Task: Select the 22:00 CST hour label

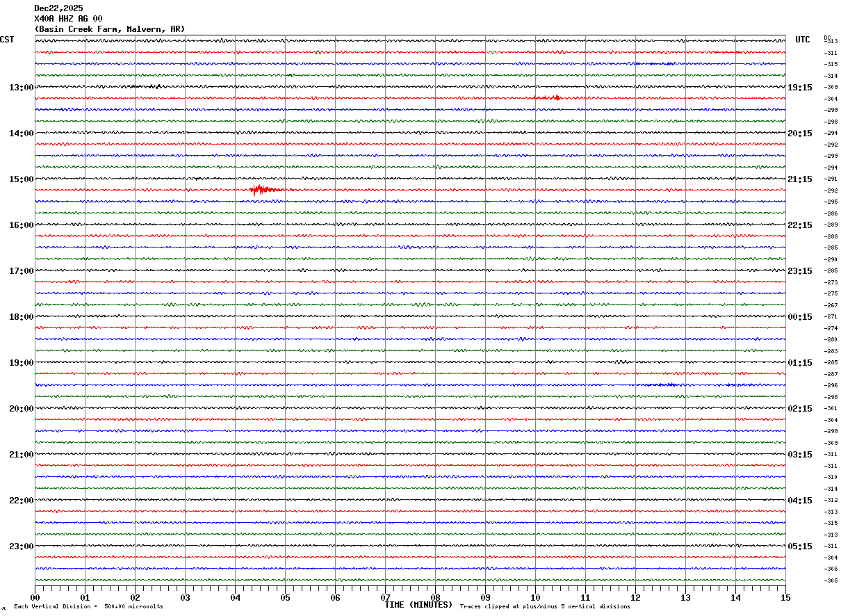Action: [21, 501]
